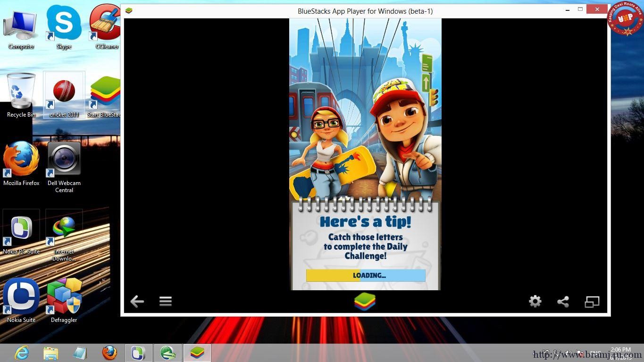Open Dell Webcam Central shortcut

pos(64,160)
